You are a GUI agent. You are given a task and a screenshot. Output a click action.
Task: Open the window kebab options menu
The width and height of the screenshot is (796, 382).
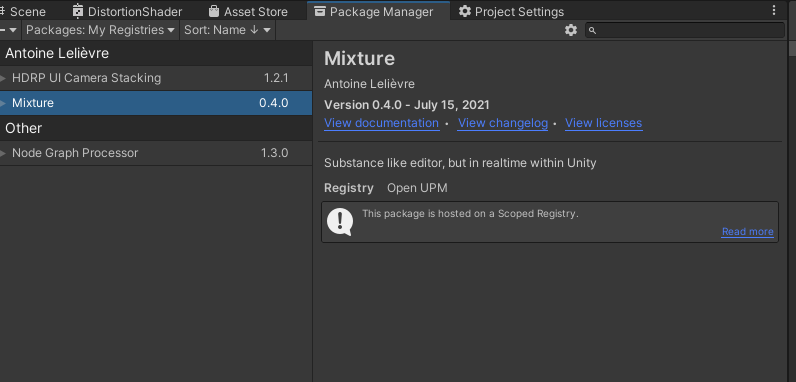click(x=774, y=10)
